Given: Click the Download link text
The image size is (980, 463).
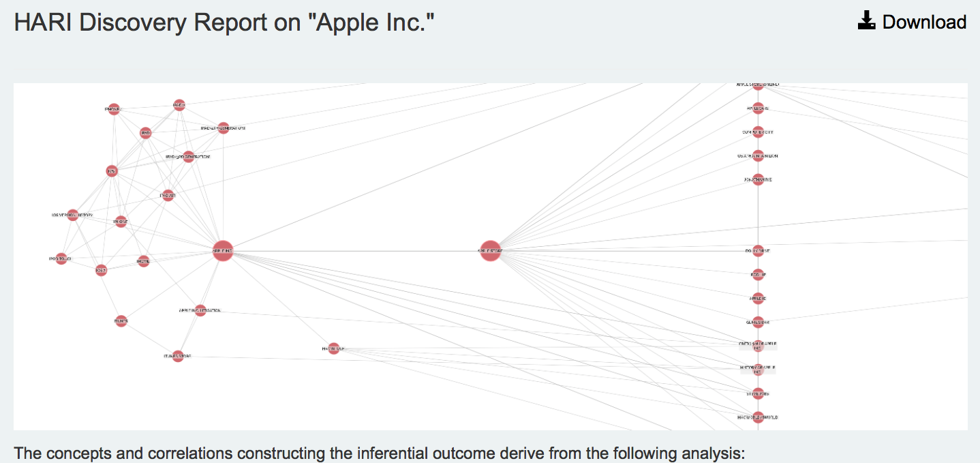Looking at the screenshot, I should tap(924, 22).
